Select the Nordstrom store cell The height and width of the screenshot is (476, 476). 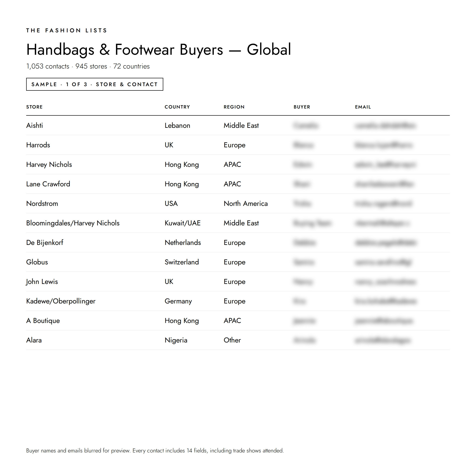click(x=42, y=203)
